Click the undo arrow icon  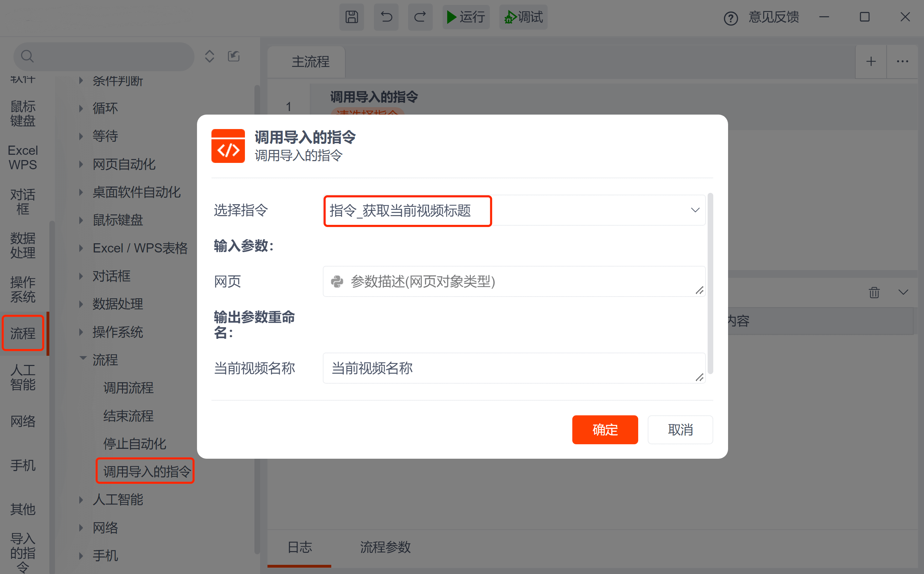pos(386,17)
